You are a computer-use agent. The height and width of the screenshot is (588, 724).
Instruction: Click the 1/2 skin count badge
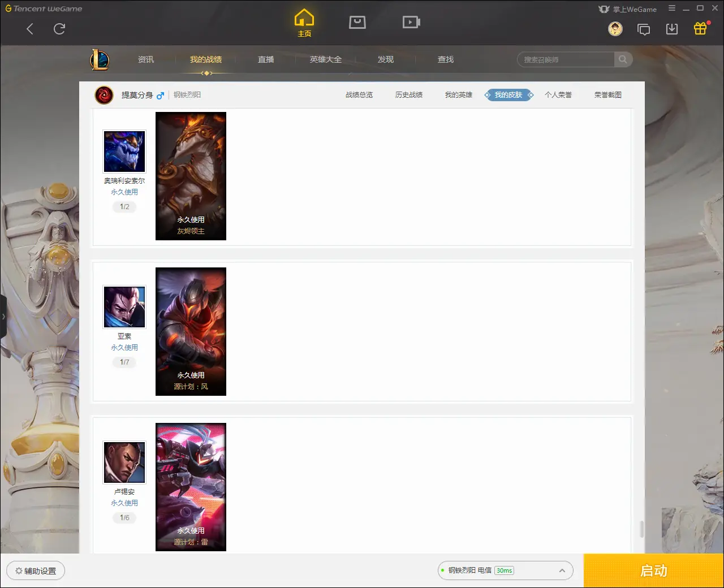124,207
